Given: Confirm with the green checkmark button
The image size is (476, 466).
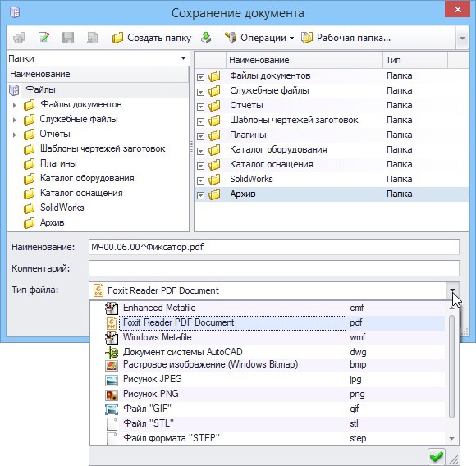Looking at the screenshot, I should coord(437,456).
